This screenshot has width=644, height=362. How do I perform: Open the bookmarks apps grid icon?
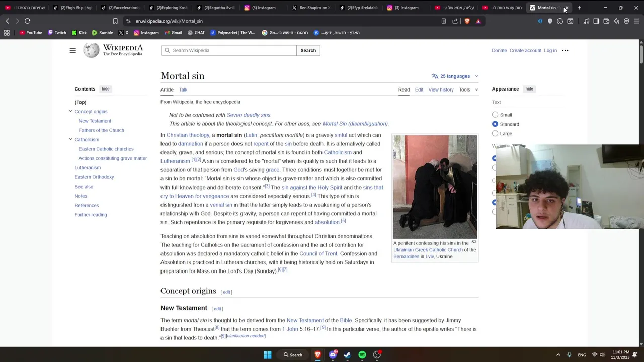(7, 33)
